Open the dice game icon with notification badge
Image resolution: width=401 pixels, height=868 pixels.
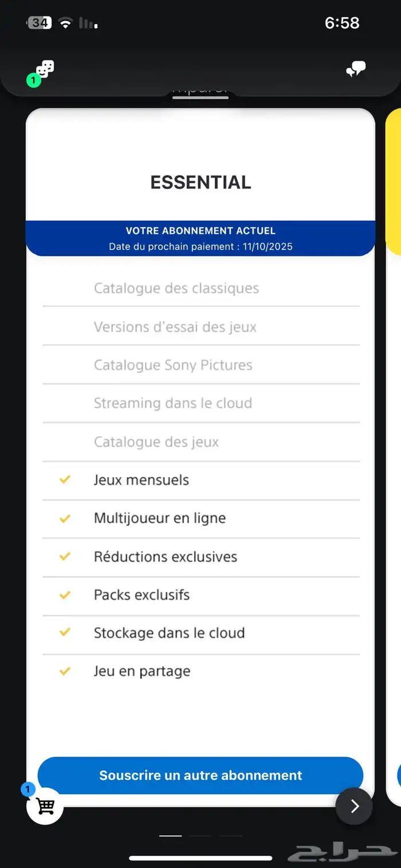click(x=44, y=71)
